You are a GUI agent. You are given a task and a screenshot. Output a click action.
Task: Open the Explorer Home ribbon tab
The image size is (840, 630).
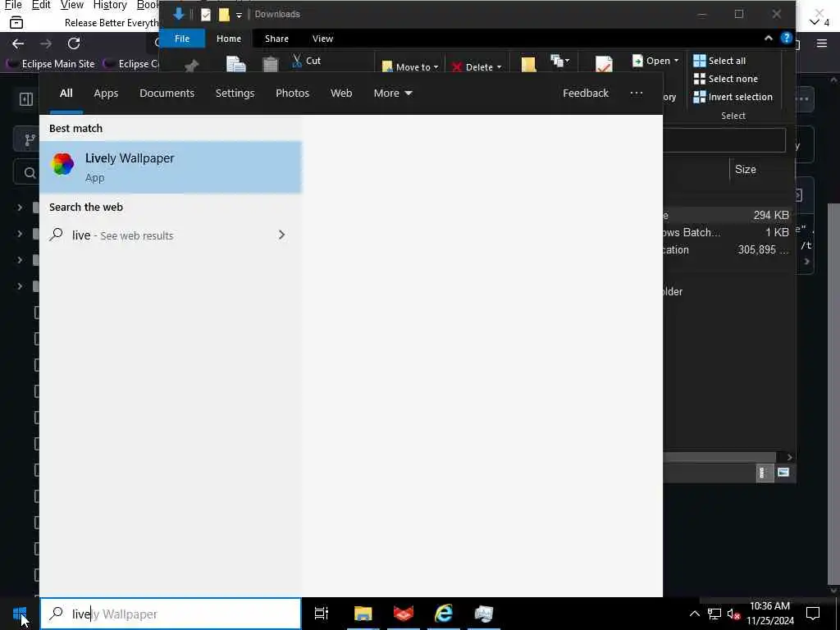coord(229,39)
